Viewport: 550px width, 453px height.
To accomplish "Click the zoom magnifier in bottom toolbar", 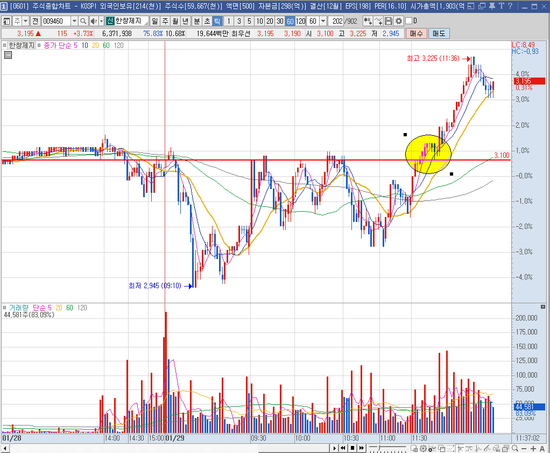I will click(x=515, y=448).
